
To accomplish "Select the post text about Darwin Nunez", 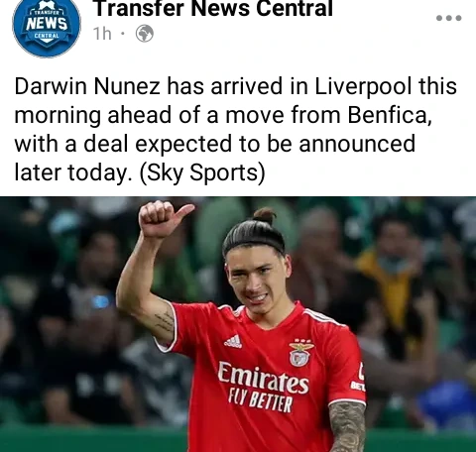I will pos(235,129).
